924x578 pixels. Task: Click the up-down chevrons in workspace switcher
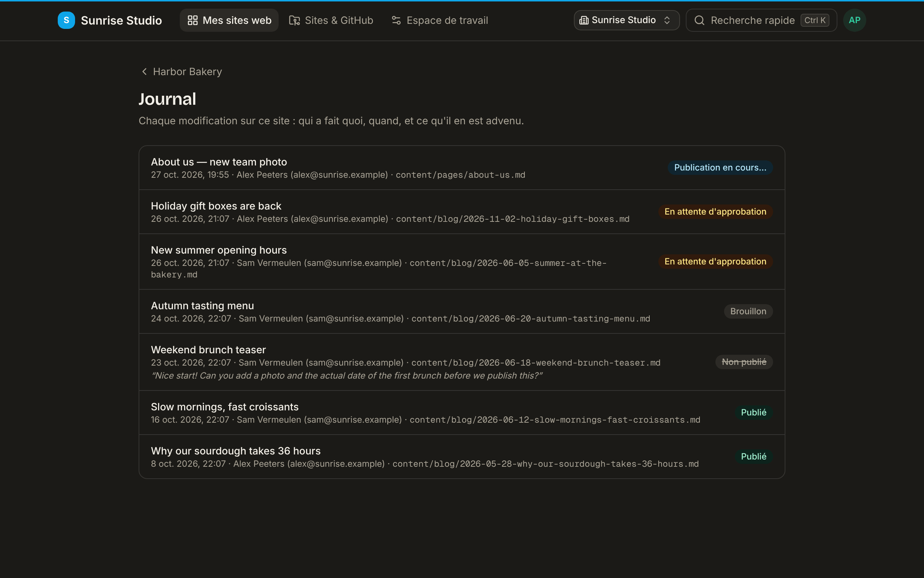click(x=667, y=20)
